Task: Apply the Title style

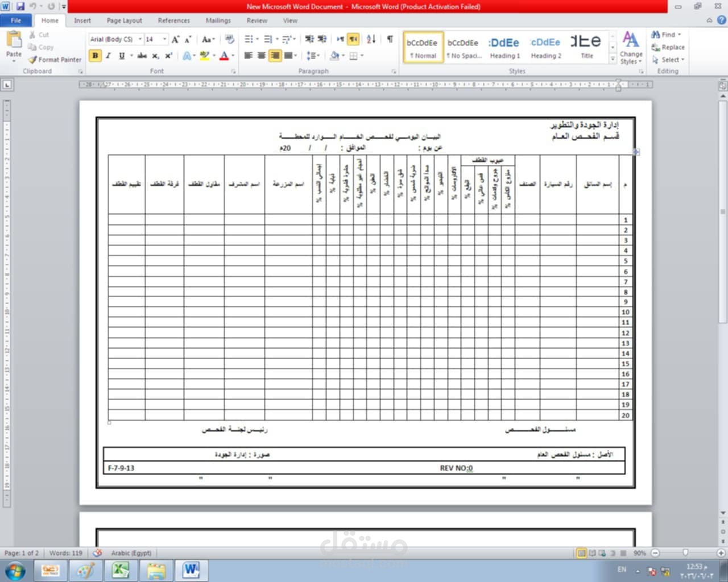Action: click(586, 47)
